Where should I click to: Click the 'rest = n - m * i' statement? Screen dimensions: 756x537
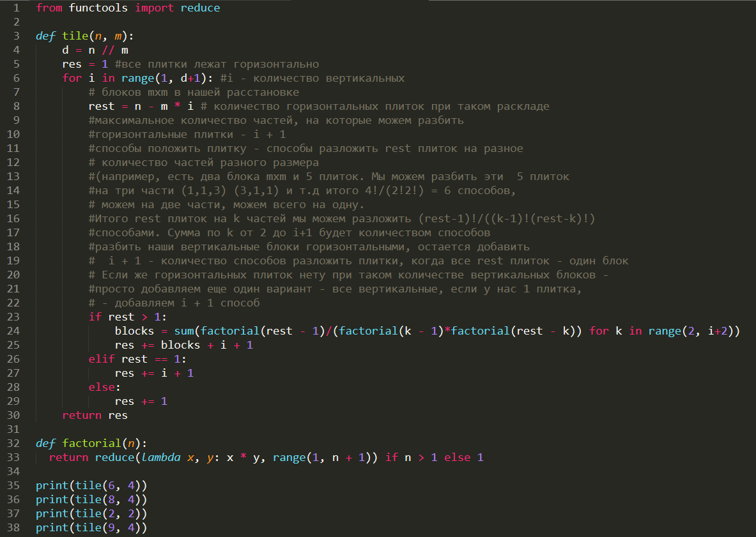click(141, 107)
